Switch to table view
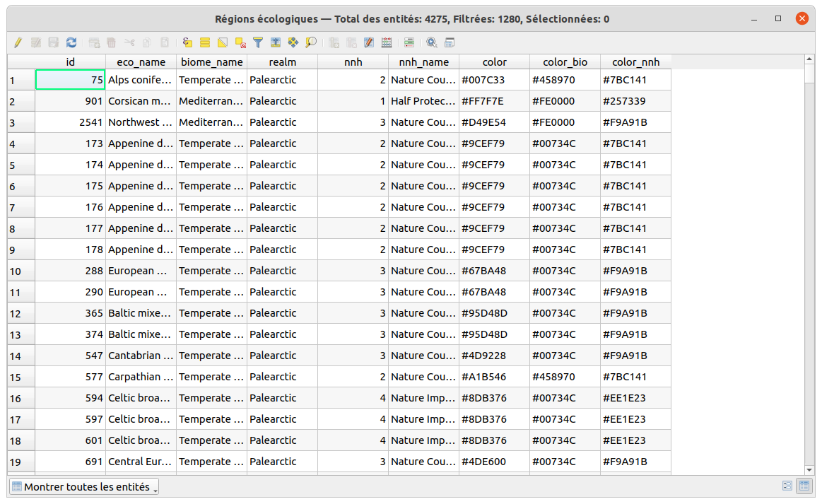Viewport: 822px width, 504px height. pos(804,486)
